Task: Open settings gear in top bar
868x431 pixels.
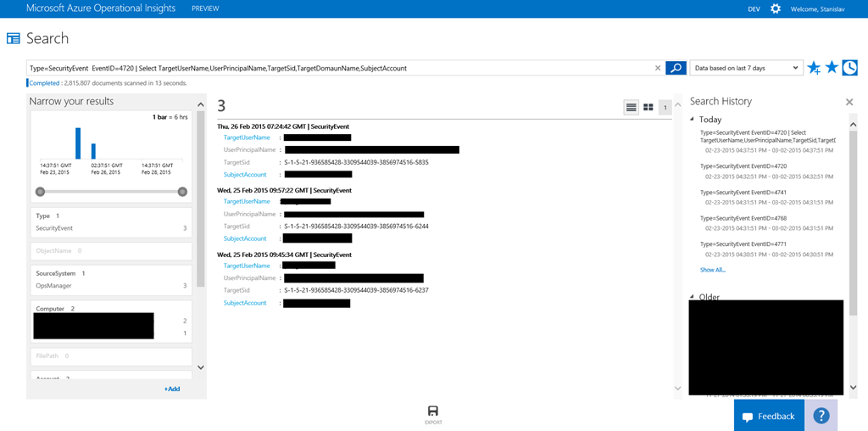Action: pos(776,8)
